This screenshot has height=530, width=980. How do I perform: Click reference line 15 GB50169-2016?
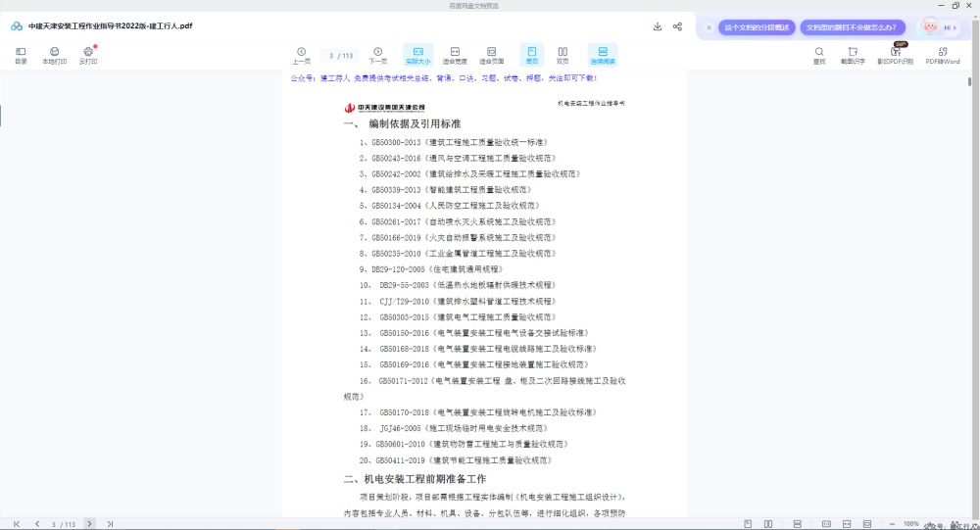(473, 364)
